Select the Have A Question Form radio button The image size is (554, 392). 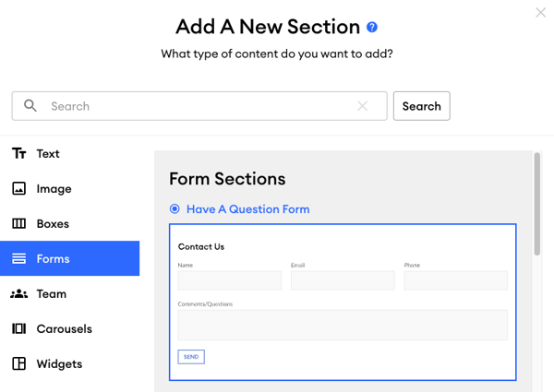click(x=175, y=208)
